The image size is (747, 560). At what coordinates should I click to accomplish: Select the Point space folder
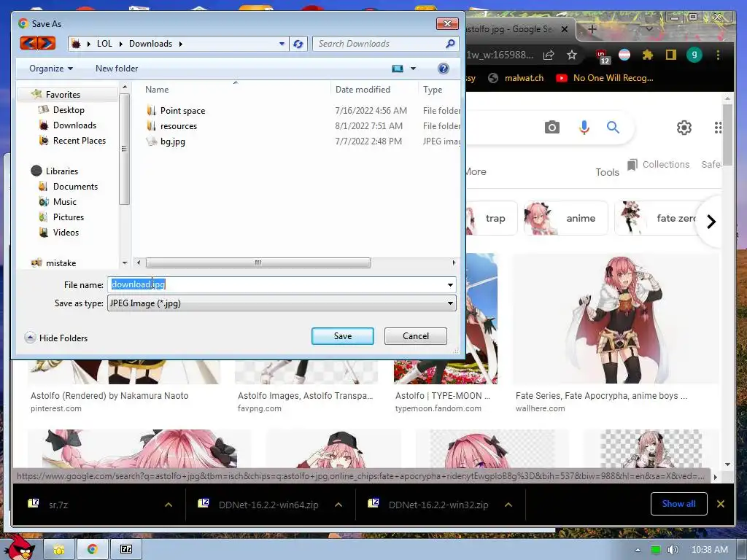182,111
